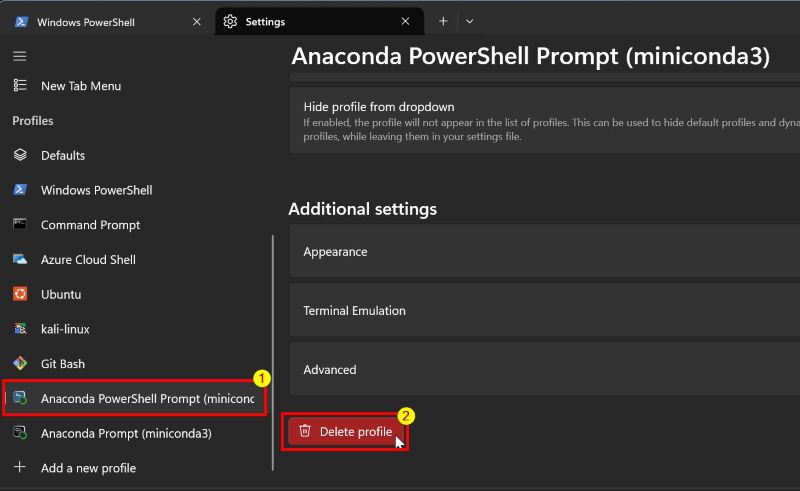Click the New Tab Menu icon
The height and width of the screenshot is (491, 800).
coord(19,86)
